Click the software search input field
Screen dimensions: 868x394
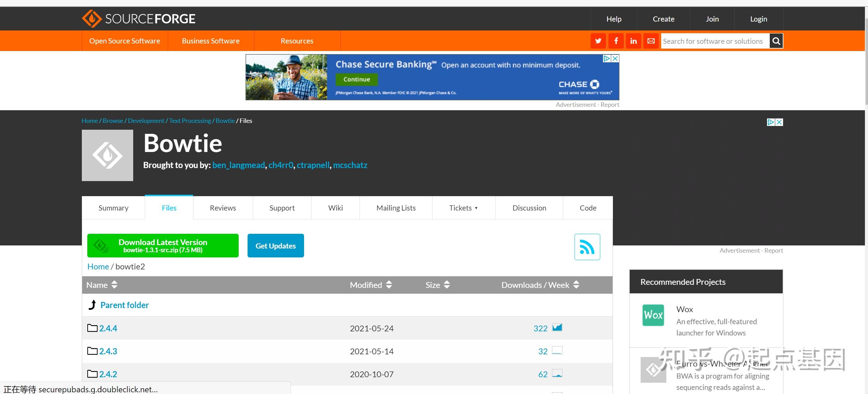[x=714, y=41]
